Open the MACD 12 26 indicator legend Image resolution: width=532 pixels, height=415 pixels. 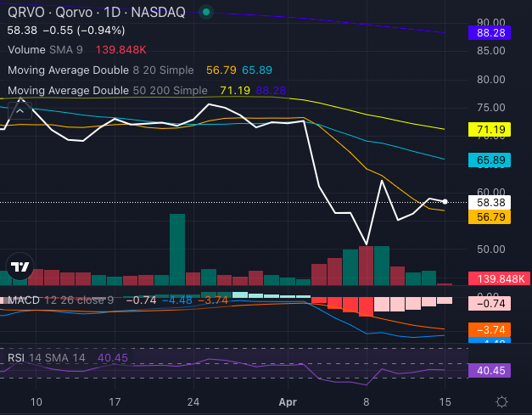tap(59, 300)
